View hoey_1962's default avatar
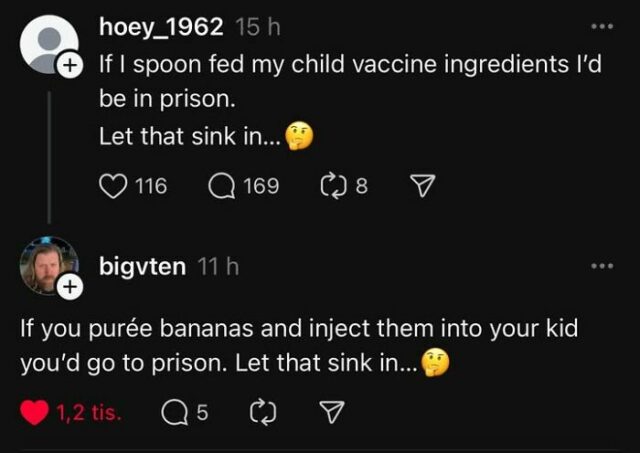 [48, 45]
